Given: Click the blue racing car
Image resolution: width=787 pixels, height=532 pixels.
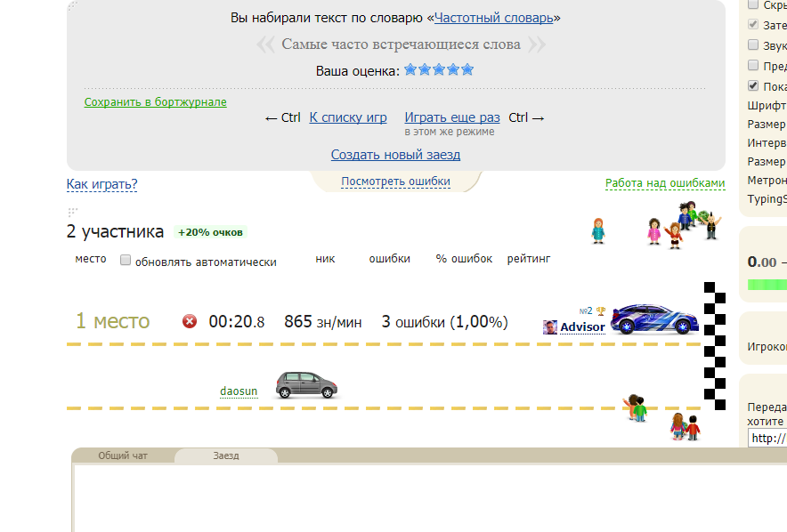Looking at the screenshot, I should (x=654, y=319).
